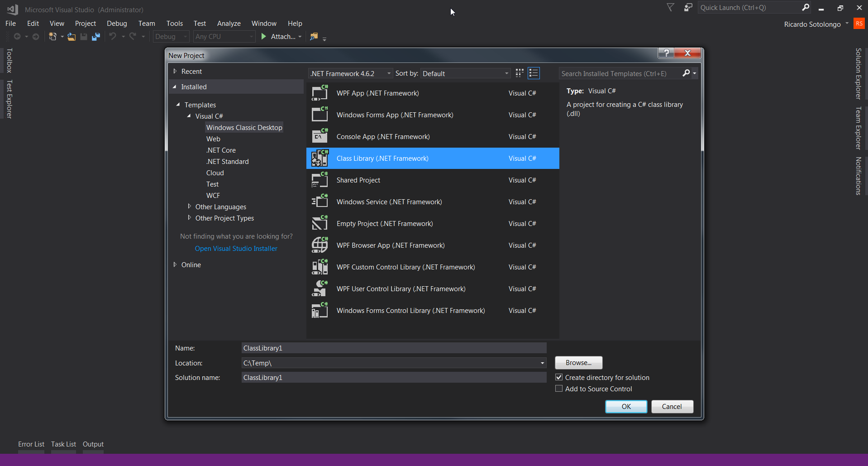The width and height of the screenshot is (868, 466).
Task: Collapse the Installed node
Action: click(175, 86)
